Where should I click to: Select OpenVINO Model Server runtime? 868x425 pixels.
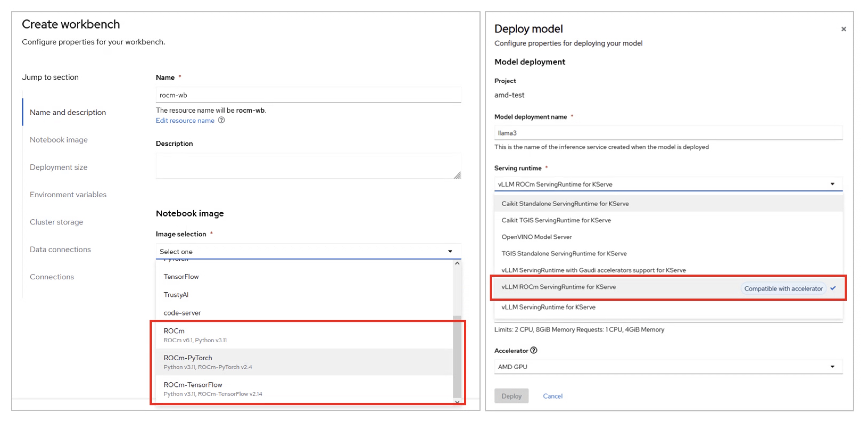pyautogui.click(x=668, y=237)
